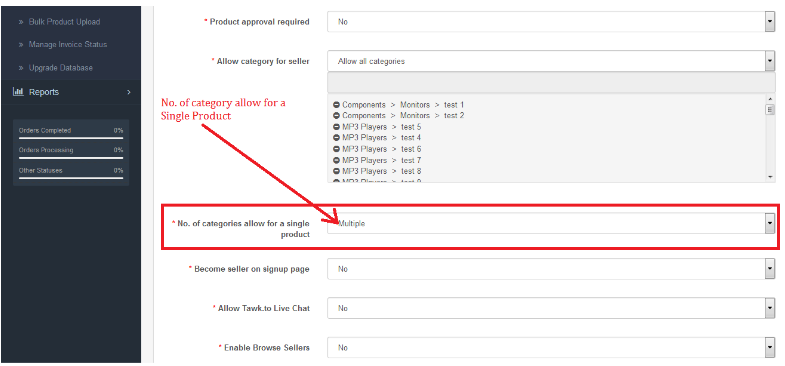Screen dimensions: 785x366
Task: Open Product approval required dropdown
Action: pos(551,22)
